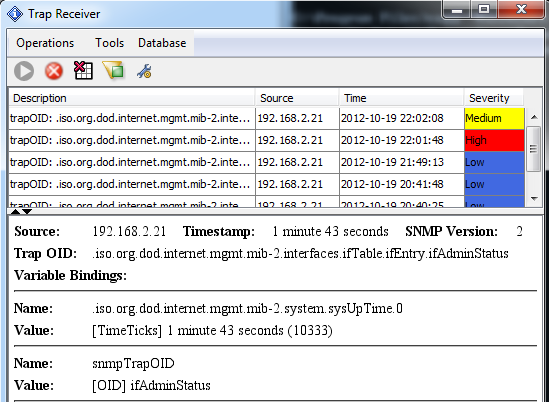Open the Database menu

(x=162, y=43)
